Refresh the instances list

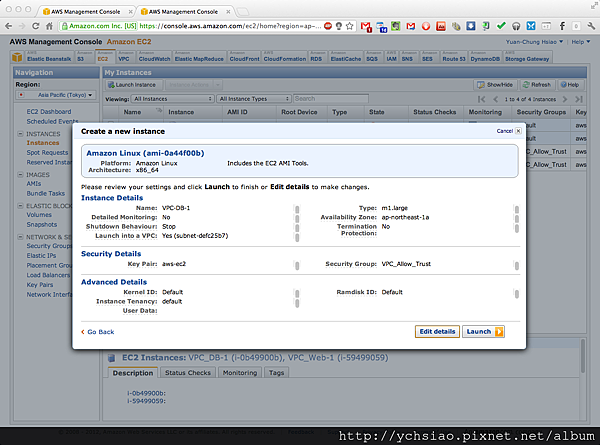pos(537,85)
